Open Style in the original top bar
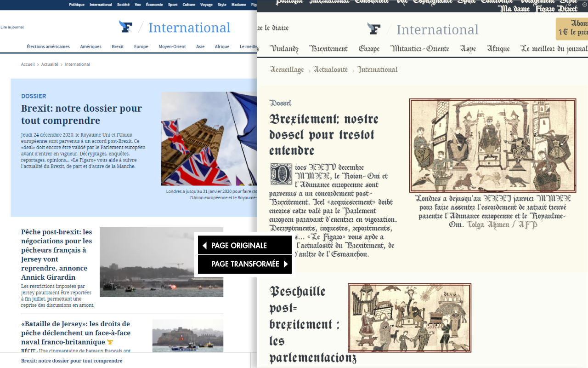The width and height of the screenshot is (588, 368). click(222, 5)
